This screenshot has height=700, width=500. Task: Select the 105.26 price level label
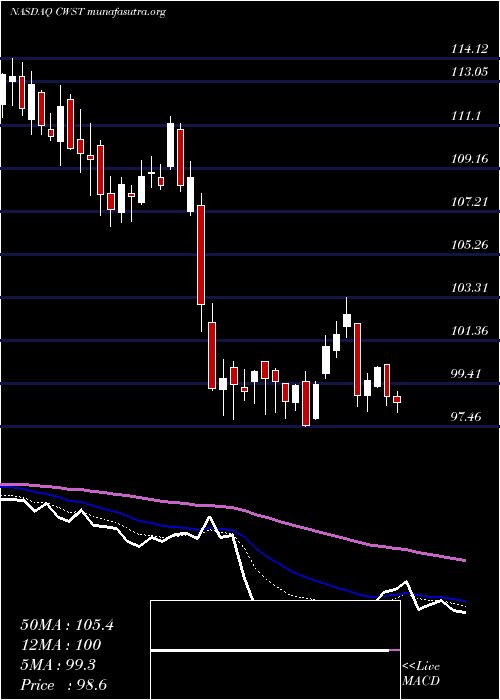pos(469,245)
